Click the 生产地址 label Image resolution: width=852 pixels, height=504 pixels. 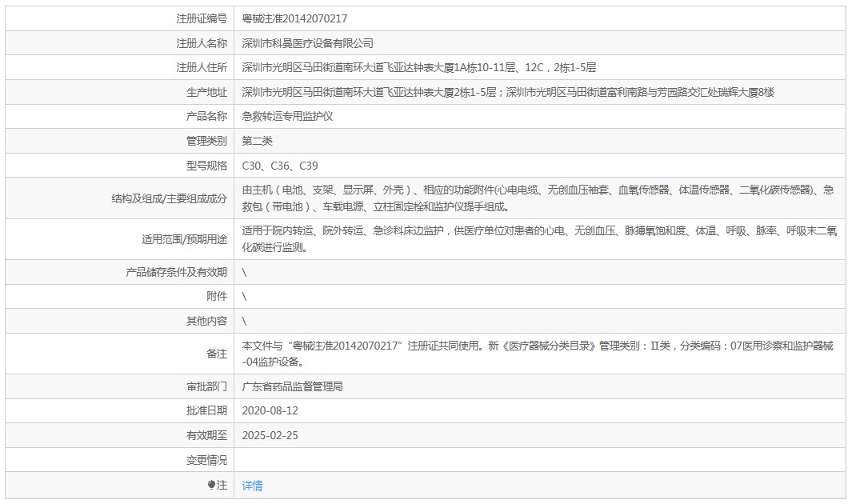[206, 92]
